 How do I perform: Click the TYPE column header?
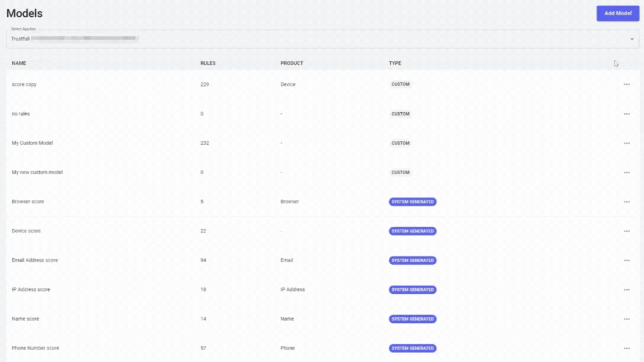pos(395,63)
